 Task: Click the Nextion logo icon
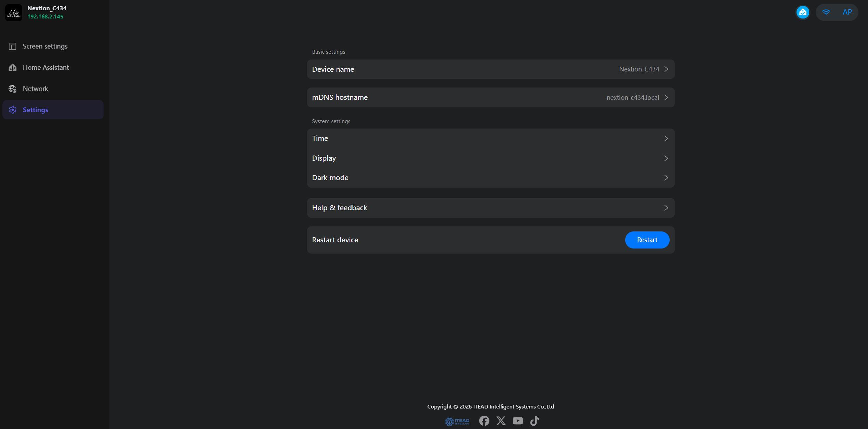coord(14,12)
